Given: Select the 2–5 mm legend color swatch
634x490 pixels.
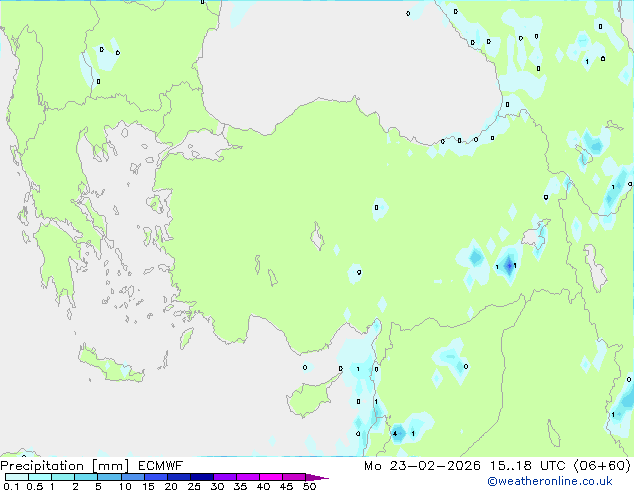Looking at the screenshot, I should click(x=86, y=477).
